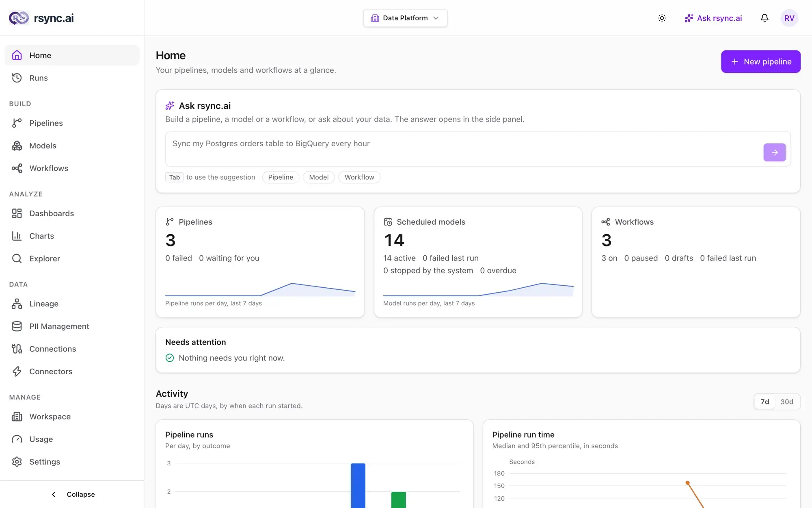This screenshot has height=508, width=812.
Task: Go to Home in the sidebar
Action: (72, 55)
